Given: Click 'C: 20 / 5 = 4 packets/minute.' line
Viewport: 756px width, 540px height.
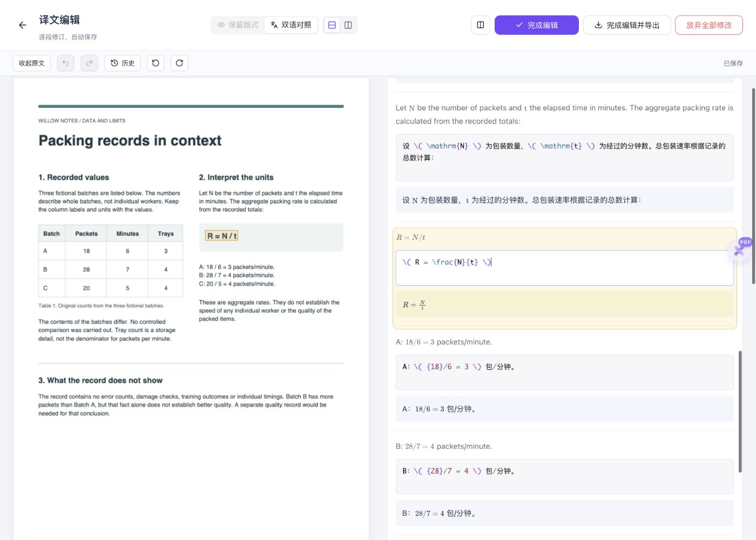Looking at the screenshot, I should tap(237, 284).
